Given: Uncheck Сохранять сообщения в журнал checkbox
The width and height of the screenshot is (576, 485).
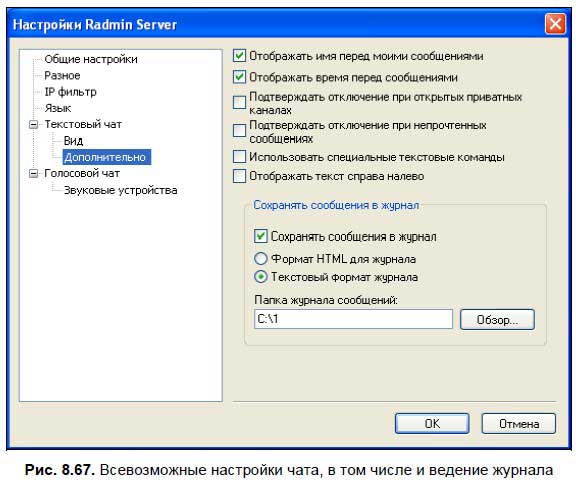Looking at the screenshot, I should pyautogui.click(x=260, y=236).
